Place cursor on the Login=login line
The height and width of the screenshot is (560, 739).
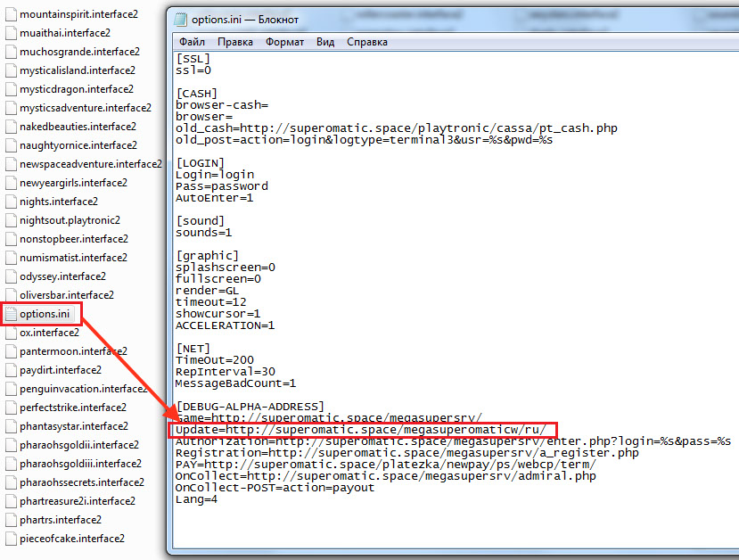point(215,175)
